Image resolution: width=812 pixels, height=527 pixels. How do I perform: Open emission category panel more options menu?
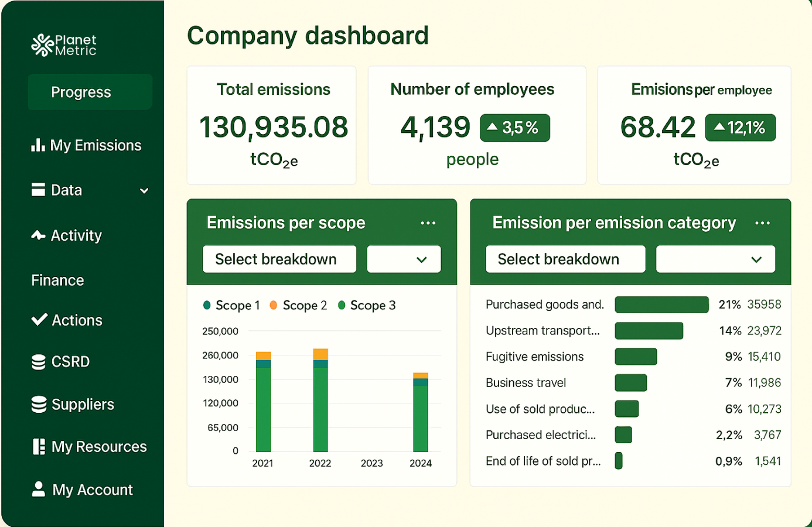click(x=762, y=223)
